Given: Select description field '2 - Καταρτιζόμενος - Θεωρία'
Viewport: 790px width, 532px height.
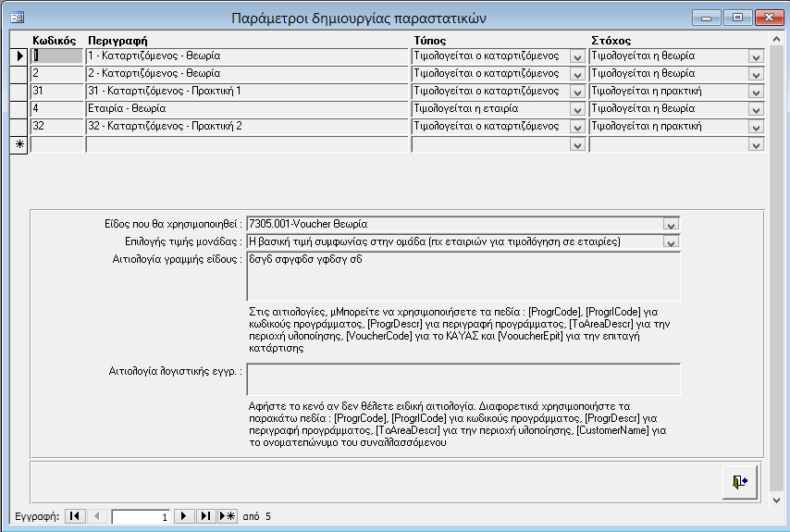Looking at the screenshot, I should click(x=246, y=74).
